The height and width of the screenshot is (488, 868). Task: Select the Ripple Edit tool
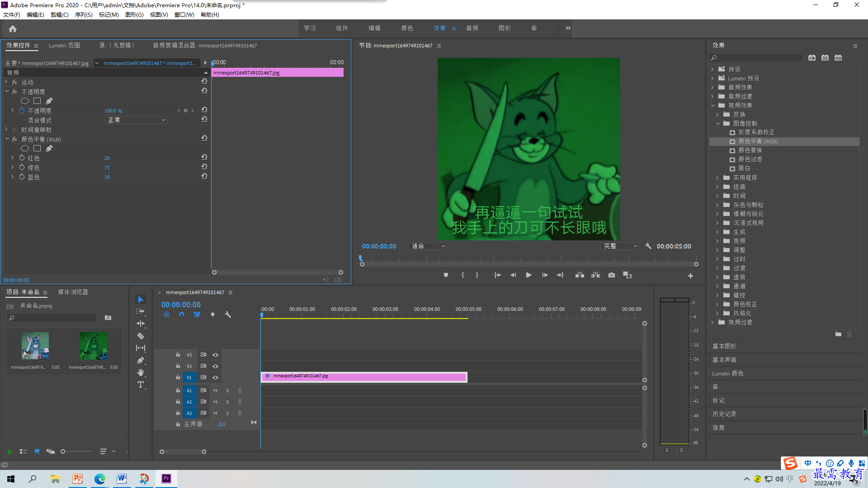click(141, 324)
